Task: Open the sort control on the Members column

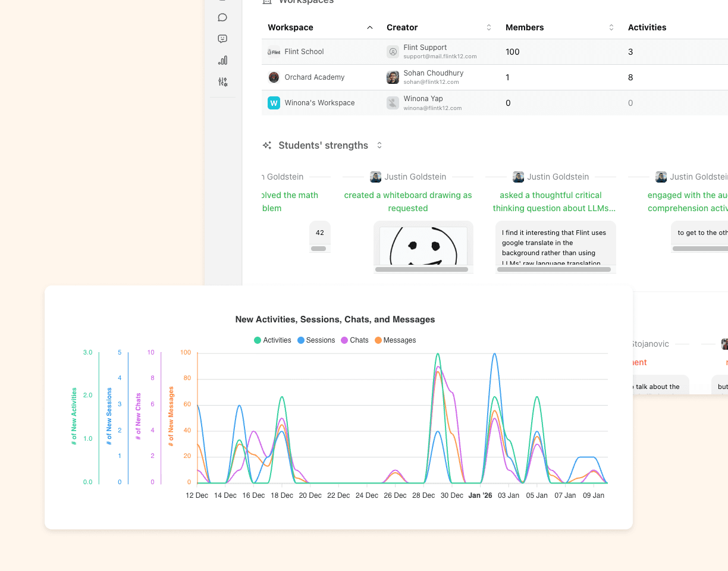Action: [611, 27]
